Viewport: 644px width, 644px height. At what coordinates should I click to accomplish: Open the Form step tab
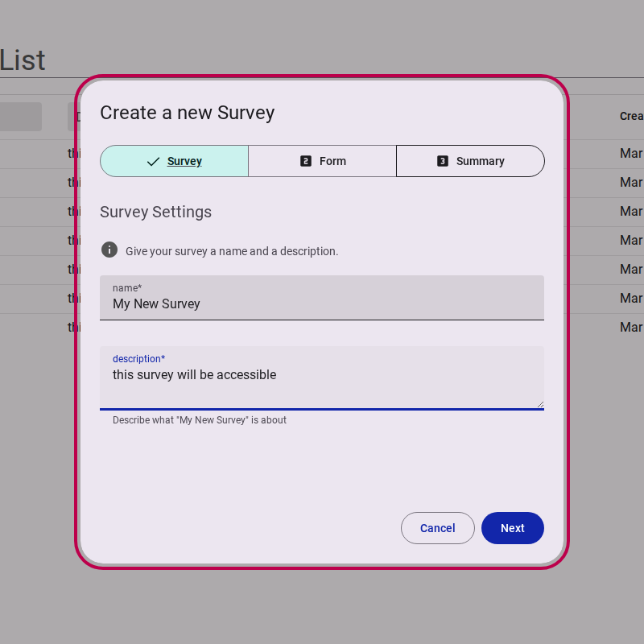click(x=323, y=161)
